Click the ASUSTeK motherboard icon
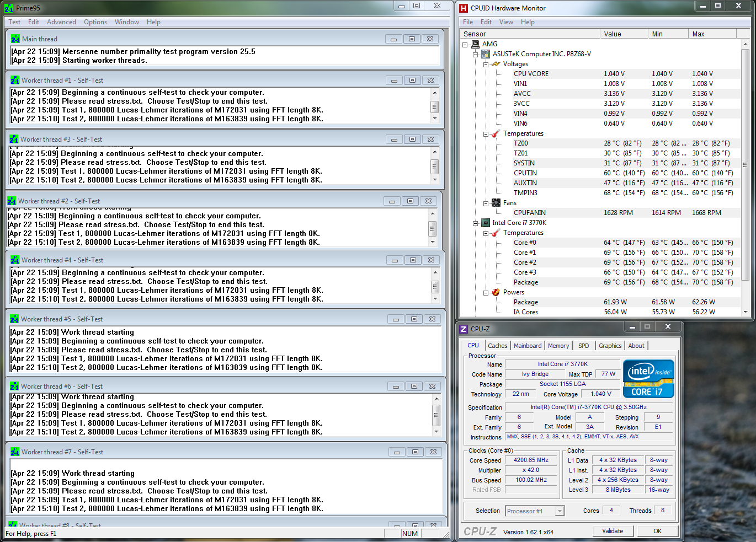 pos(486,54)
